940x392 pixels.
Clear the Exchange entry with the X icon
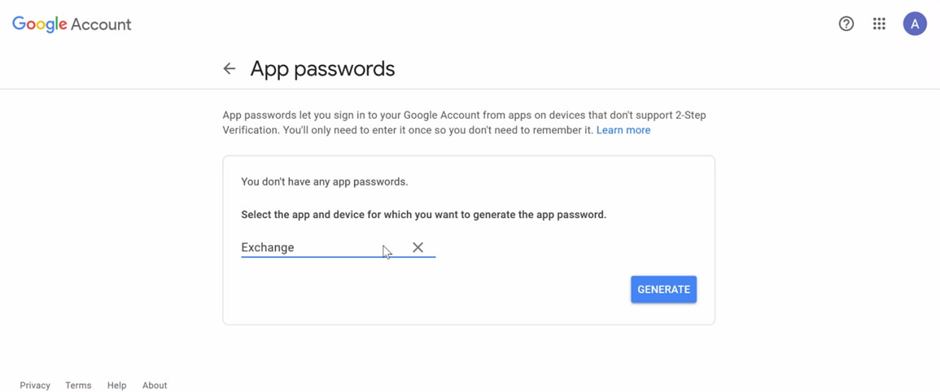click(418, 247)
